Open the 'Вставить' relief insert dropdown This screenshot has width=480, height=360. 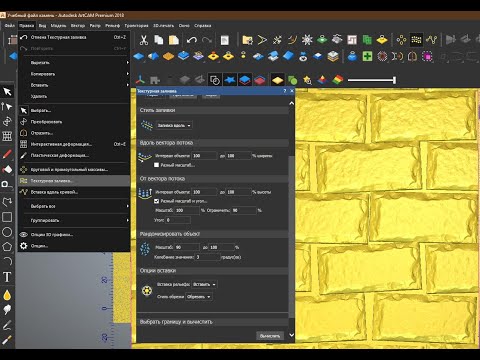tap(204, 284)
